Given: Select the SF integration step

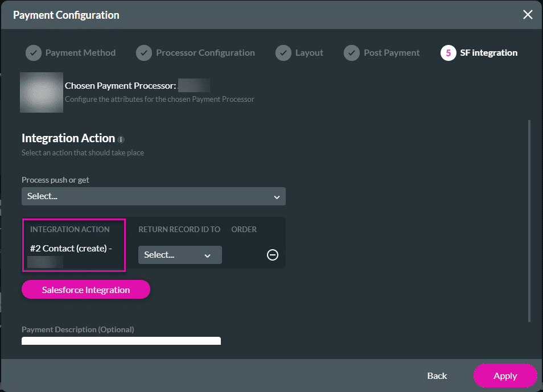Looking at the screenshot, I should [x=489, y=53].
